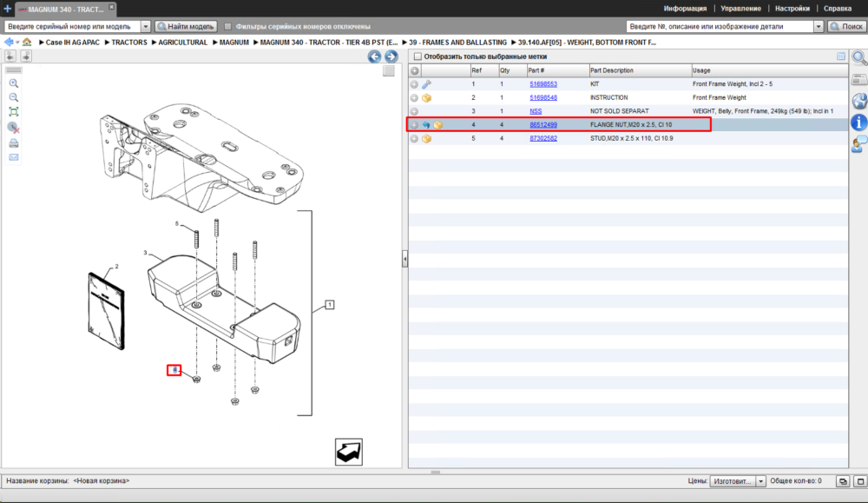
Task: Open part number 87302582 link
Action: click(x=543, y=138)
